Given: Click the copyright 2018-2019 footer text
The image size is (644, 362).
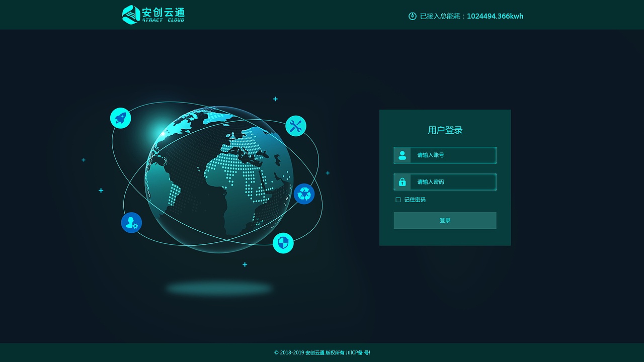Looking at the screenshot, I should click(289, 352).
